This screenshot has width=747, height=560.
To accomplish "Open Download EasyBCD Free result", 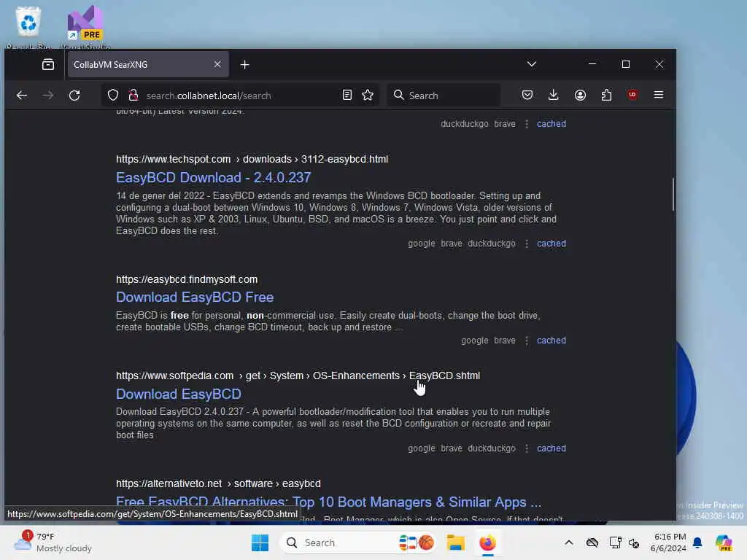I will pos(195,297).
